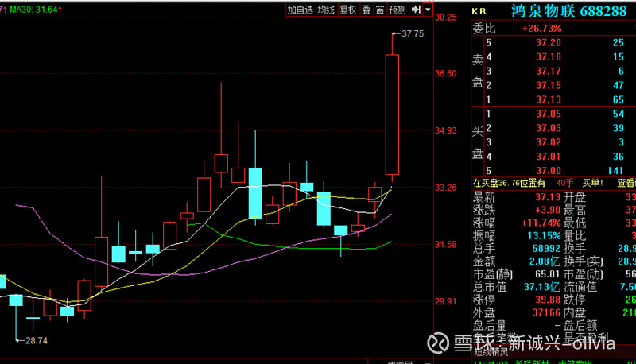Image resolution: width=636 pixels, height=364 pixels.
Task: Click the latest tall red candlestick
Action: (392, 114)
